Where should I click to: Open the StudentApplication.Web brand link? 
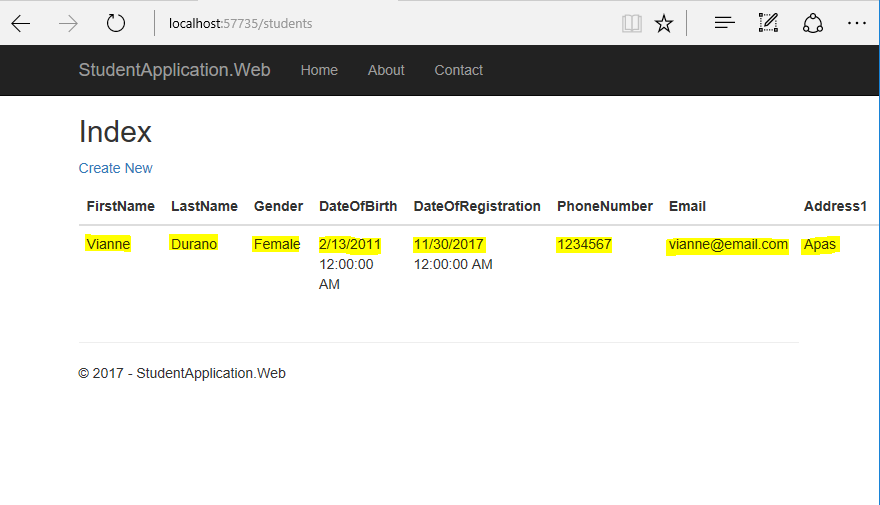pos(175,70)
